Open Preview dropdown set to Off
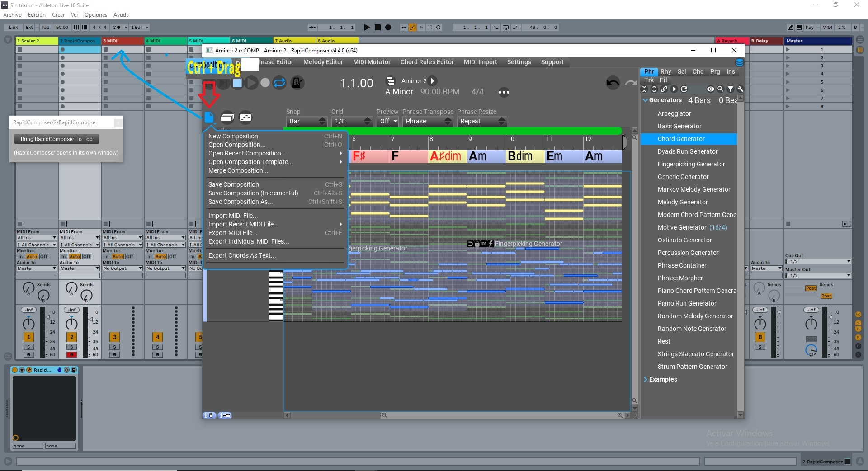The width and height of the screenshot is (868, 471). [x=388, y=121]
